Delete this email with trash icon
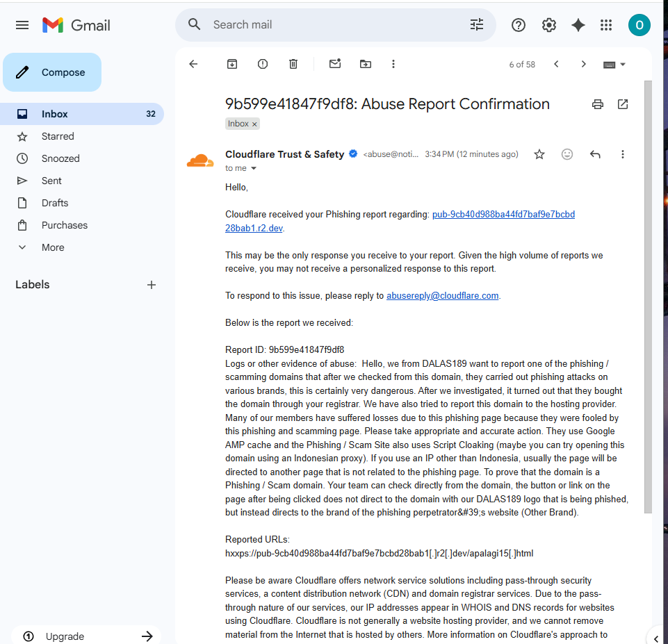 coord(293,65)
